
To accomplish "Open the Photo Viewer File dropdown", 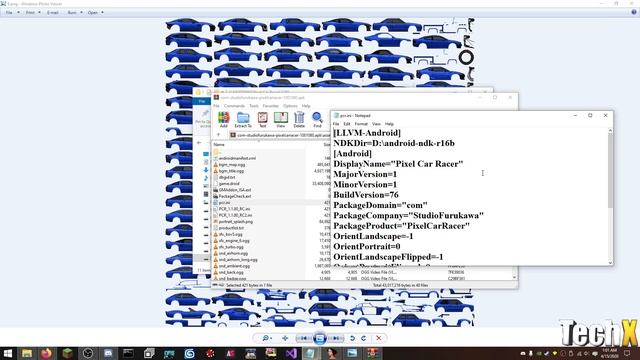I will coord(12,13).
